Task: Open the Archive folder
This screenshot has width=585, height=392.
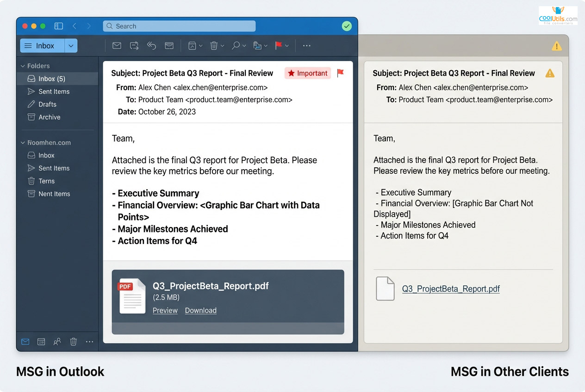Action: click(x=49, y=117)
